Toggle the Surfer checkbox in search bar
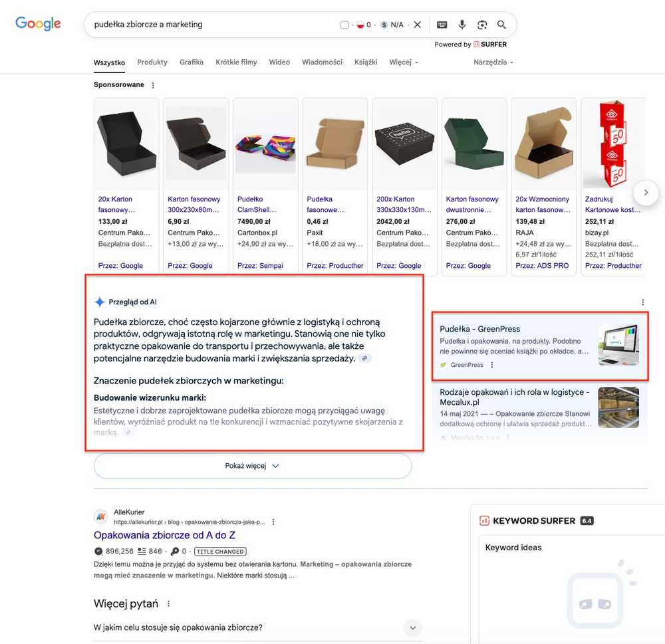This screenshot has height=644, width=665. click(344, 25)
